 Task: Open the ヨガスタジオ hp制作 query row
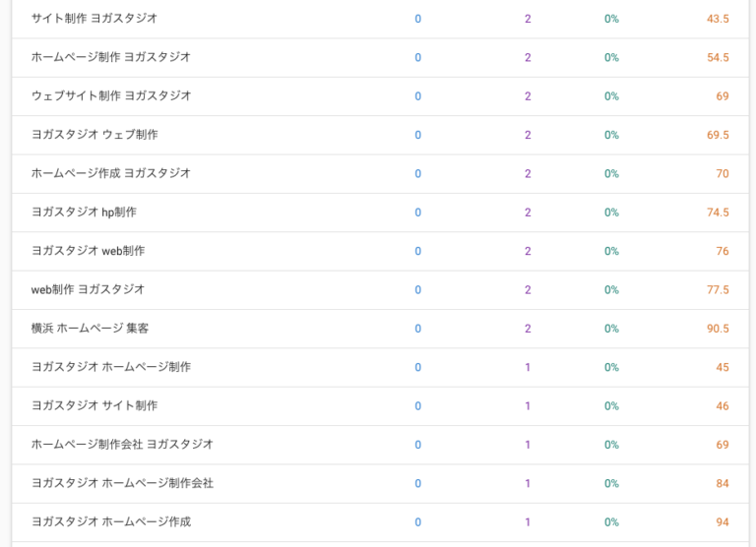84,213
